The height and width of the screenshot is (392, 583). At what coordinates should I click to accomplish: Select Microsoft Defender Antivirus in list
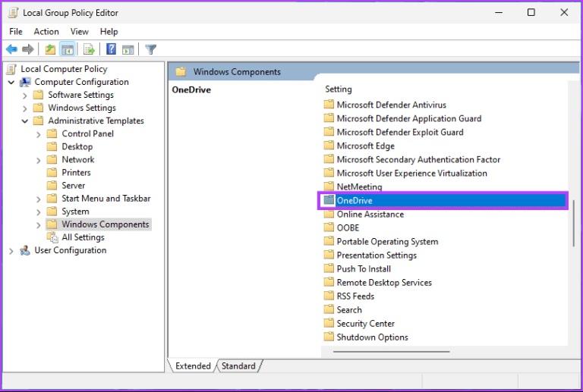pyautogui.click(x=391, y=105)
